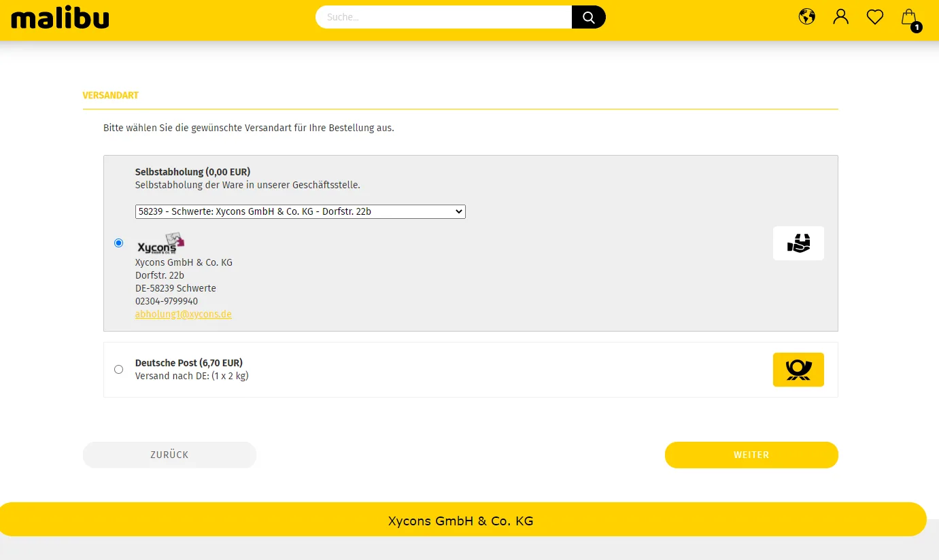Image resolution: width=939 pixels, height=560 pixels.
Task: Expand the pickup location dropdown
Action: click(x=301, y=211)
